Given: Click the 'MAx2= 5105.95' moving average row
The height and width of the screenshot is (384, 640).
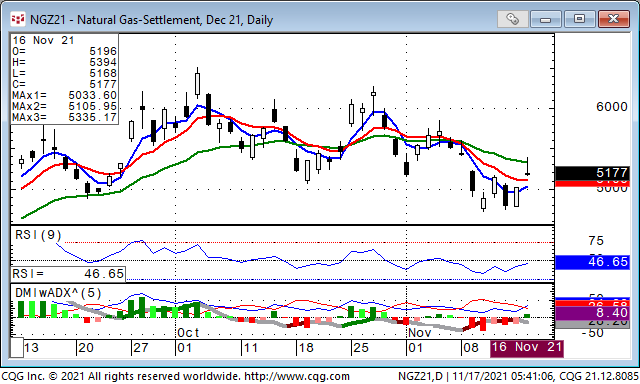Looking at the screenshot, I should (64, 107).
